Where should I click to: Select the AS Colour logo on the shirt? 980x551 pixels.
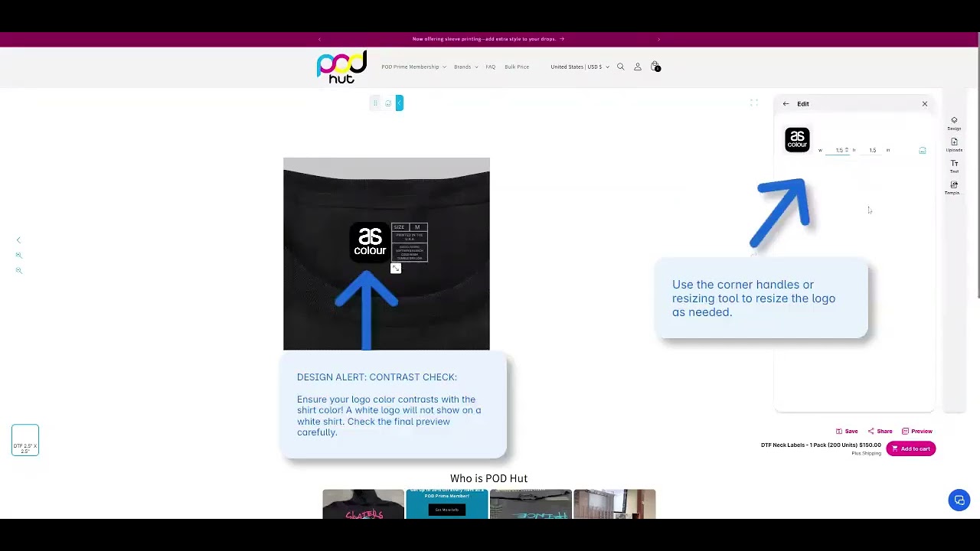(370, 243)
